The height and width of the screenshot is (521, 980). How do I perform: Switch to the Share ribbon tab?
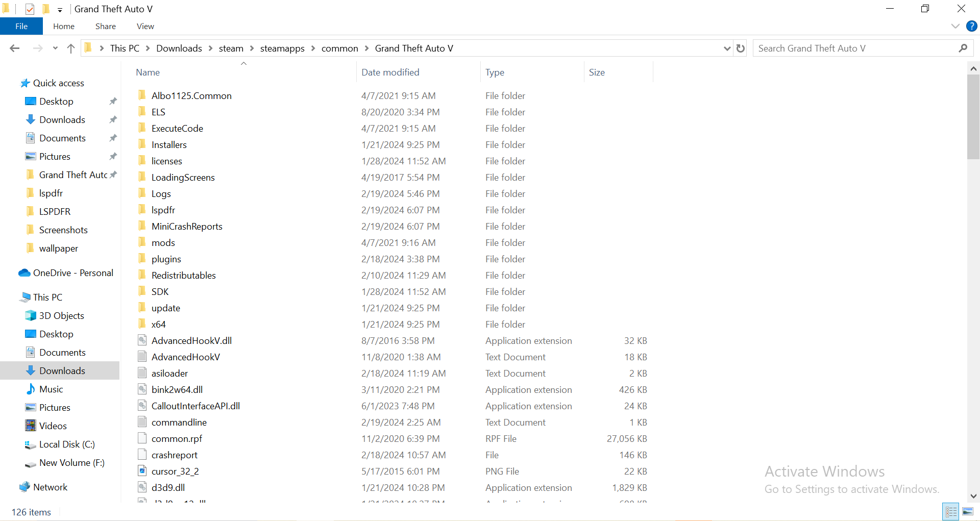[x=106, y=26]
